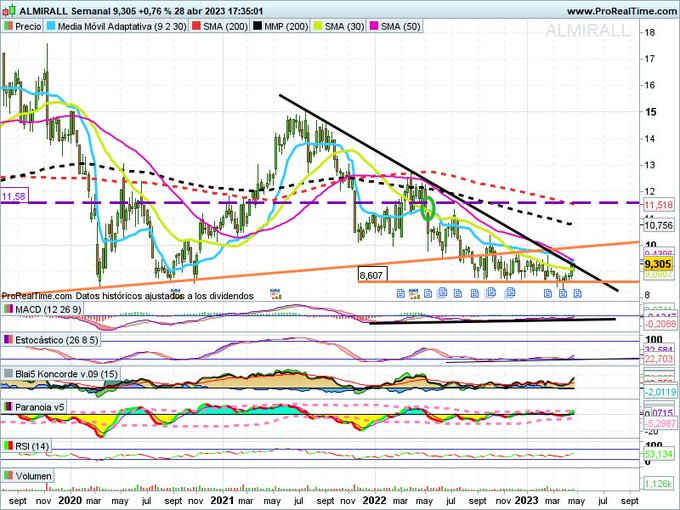This screenshot has height=510, width=680.
Task: Click the RSI (14) panel icon
Action: (x=8, y=446)
